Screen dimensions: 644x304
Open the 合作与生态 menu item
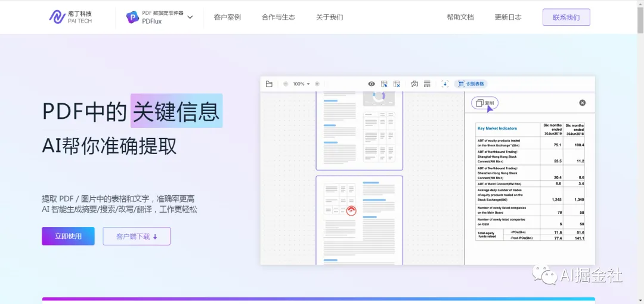(278, 17)
